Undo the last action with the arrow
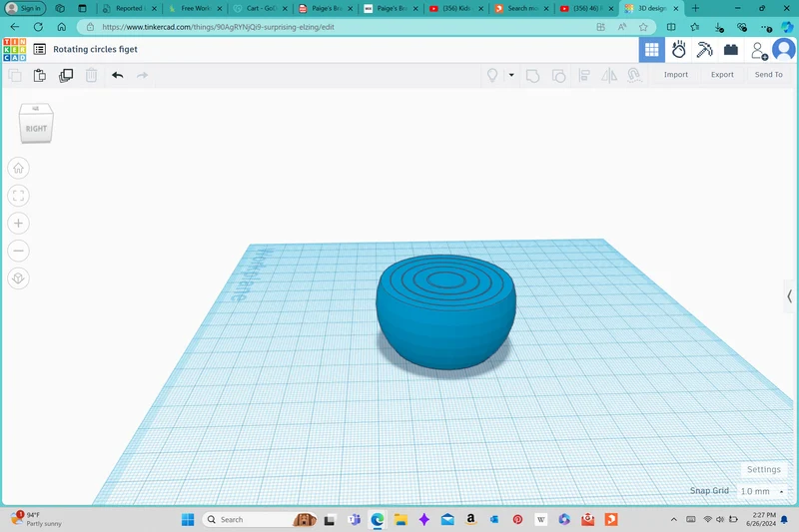This screenshot has width=799, height=532. tap(118, 75)
